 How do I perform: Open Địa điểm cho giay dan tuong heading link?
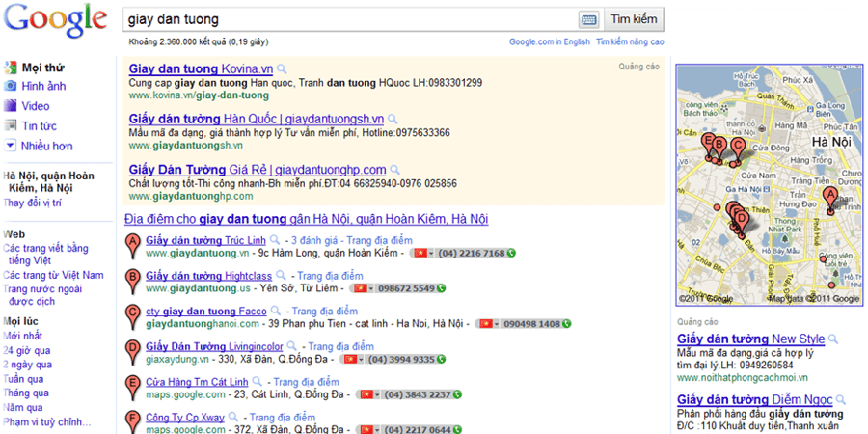306,219
